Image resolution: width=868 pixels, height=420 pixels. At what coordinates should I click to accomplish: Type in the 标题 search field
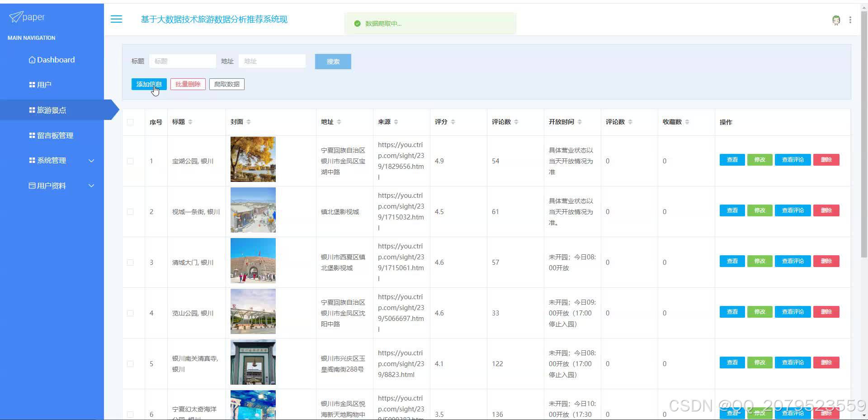(182, 61)
